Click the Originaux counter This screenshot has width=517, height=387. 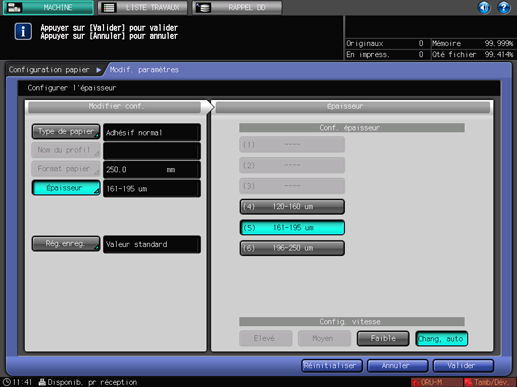pos(386,43)
